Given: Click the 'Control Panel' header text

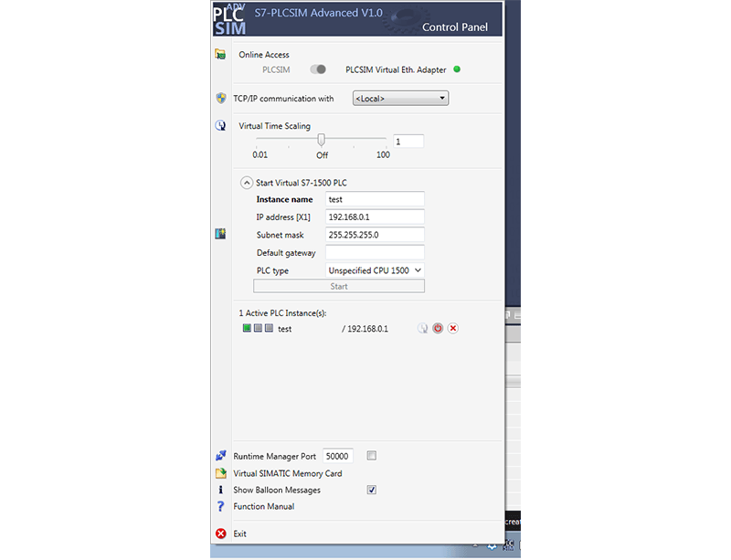Looking at the screenshot, I should point(455,27).
